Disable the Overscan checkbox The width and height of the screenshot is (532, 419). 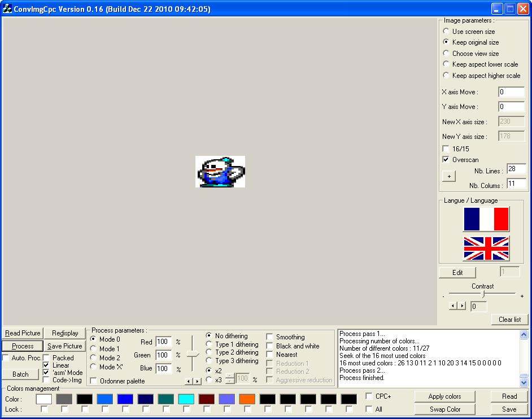[446, 159]
